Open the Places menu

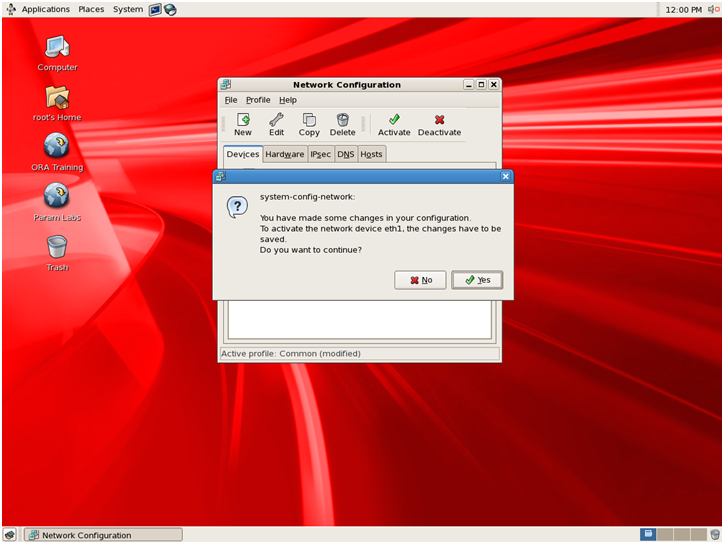[91, 9]
